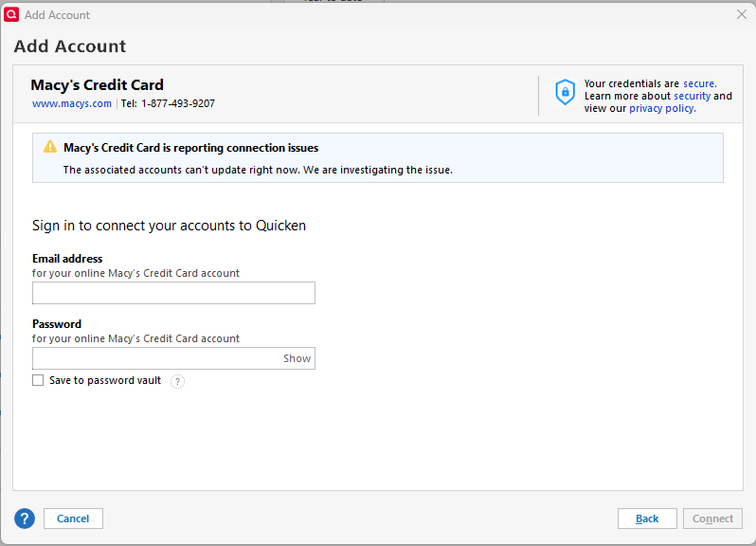This screenshot has height=546, width=756.
Task: View the privacy policy link
Action: tap(661, 108)
